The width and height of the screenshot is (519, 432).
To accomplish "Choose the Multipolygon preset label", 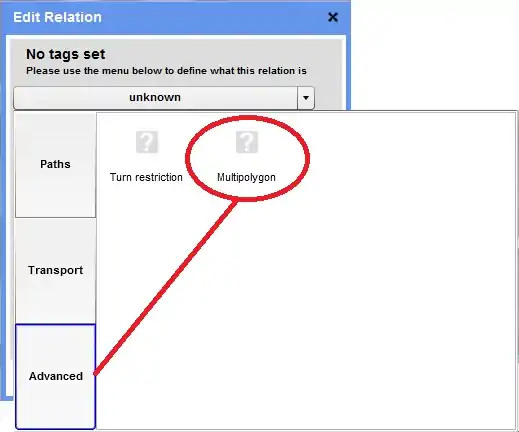I will click(246, 177).
